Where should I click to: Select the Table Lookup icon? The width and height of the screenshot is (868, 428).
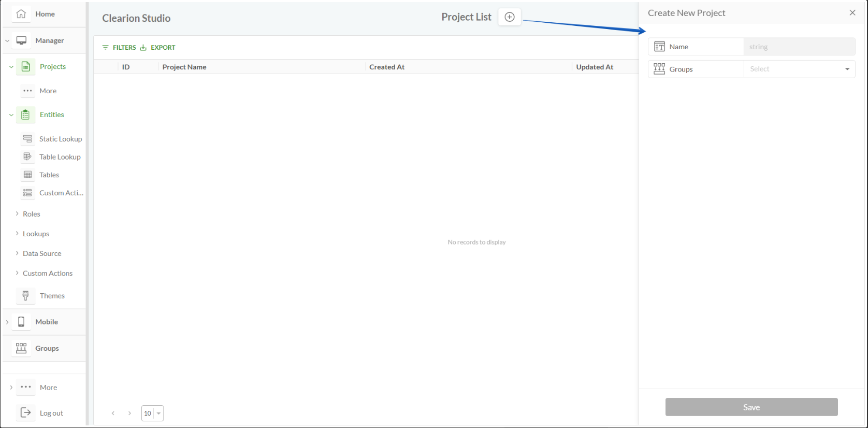[28, 157]
